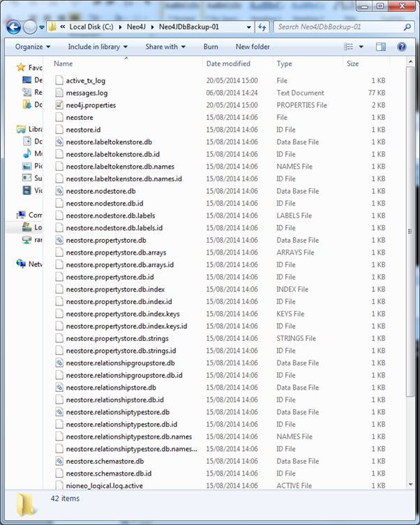Select Music library icon
The image size is (420, 525).
[x=27, y=153]
